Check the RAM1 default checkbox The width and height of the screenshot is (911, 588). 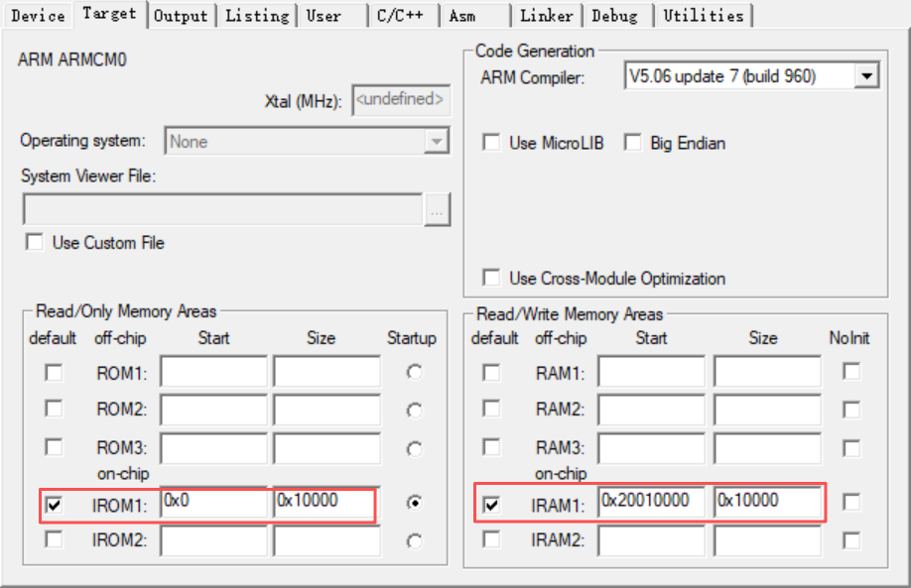(x=491, y=372)
